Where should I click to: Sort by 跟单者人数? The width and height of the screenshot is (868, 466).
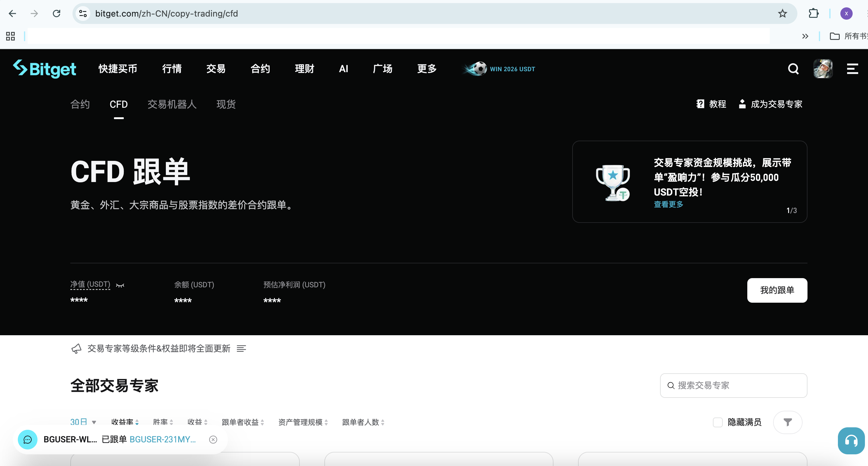coord(363,422)
